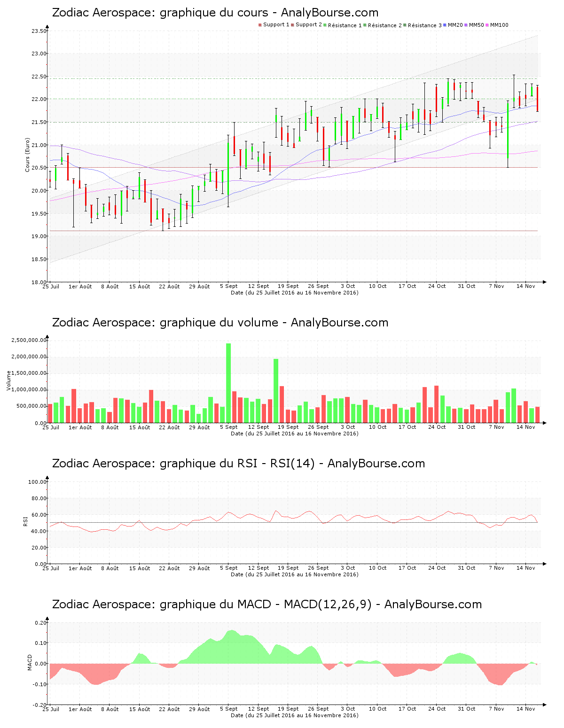The height and width of the screenshot is (728, 564).
Task: Click the 'graphique du volume' chart title
Action: 220,323
